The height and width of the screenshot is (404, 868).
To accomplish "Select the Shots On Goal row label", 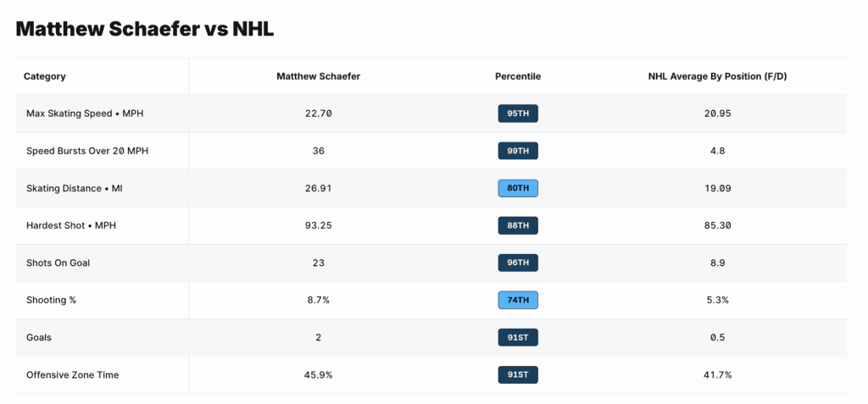I will 58,263.
